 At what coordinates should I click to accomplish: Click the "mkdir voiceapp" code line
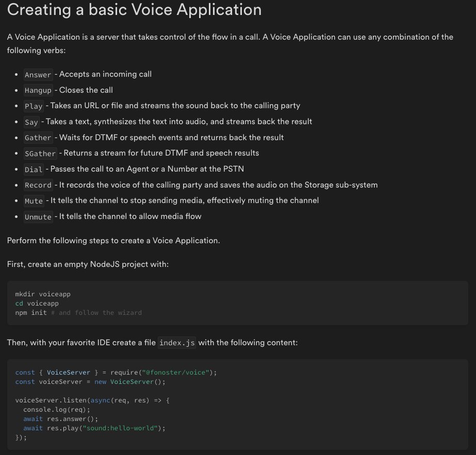43,294
